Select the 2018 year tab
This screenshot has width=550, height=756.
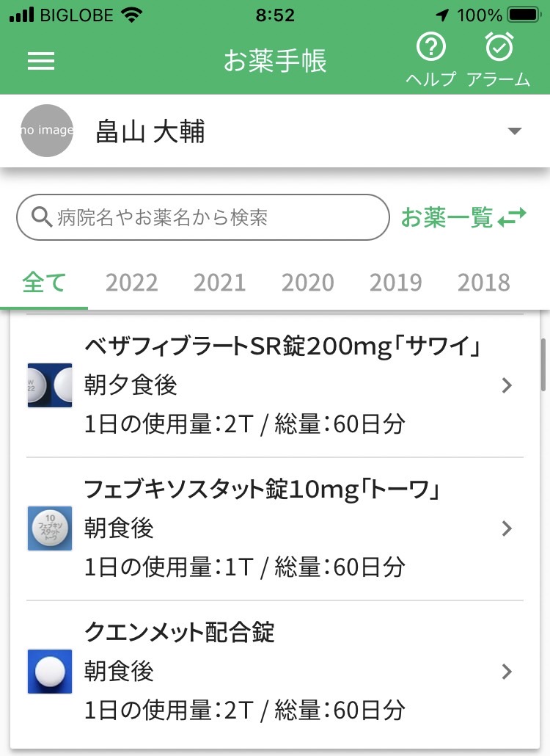click(x=483, y=283)
